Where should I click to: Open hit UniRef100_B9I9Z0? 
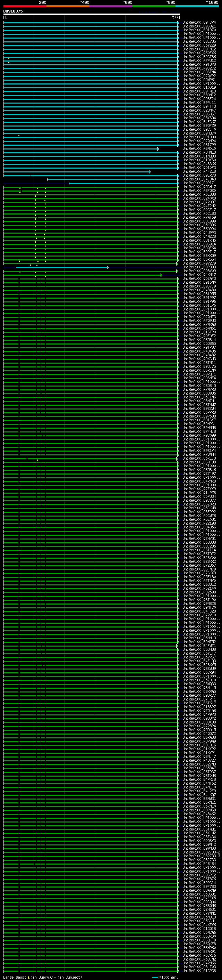(x=199, y=30)
